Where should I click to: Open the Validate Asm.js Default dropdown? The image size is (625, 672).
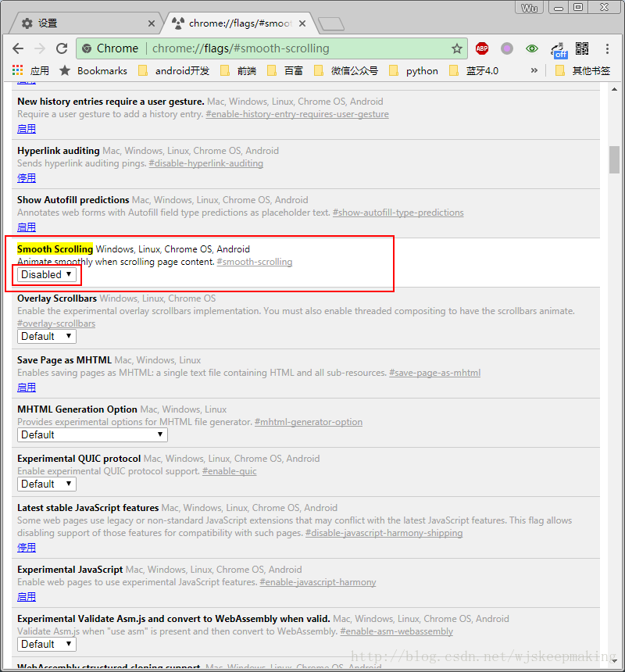[x=47, y=645]
